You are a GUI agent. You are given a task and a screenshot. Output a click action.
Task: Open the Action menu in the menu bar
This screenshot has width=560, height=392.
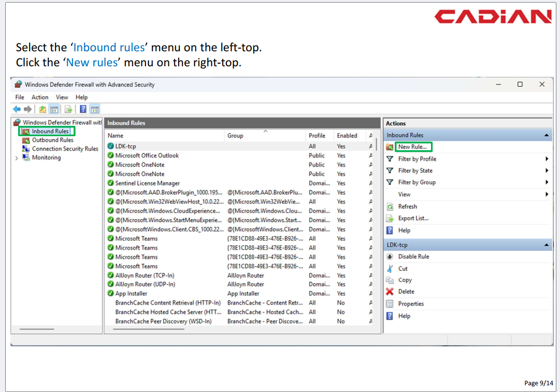click(x=40, y=97)
